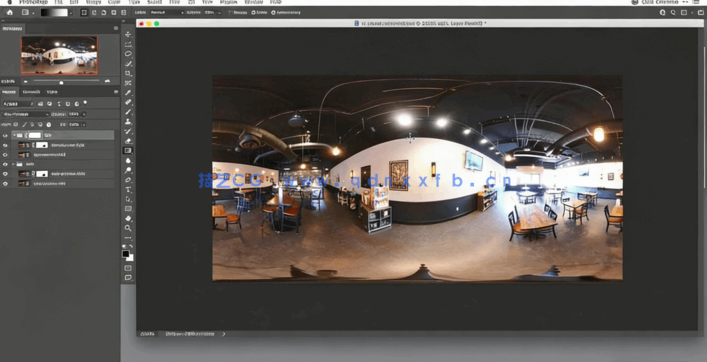
Task: Hide the top layer group
Action: pyautogui.click(x=5, y=135)
